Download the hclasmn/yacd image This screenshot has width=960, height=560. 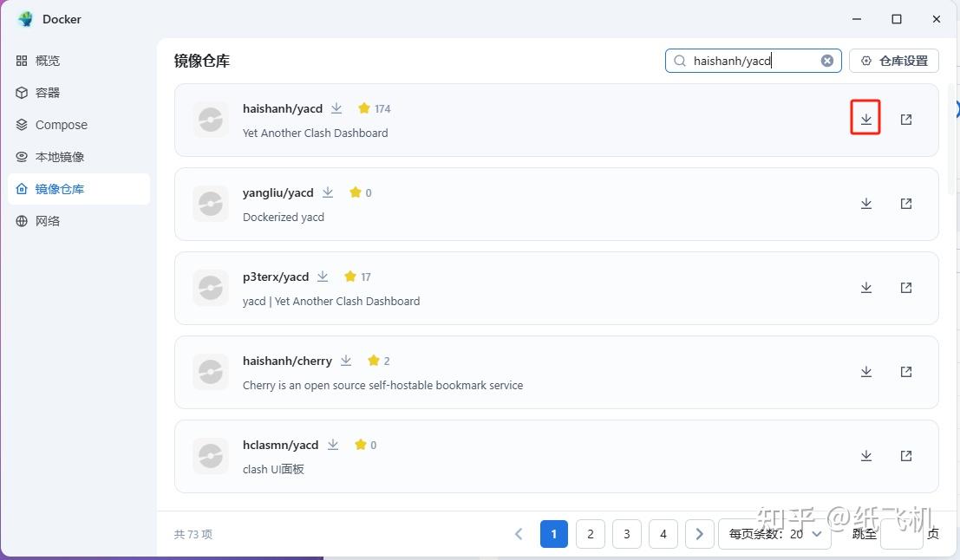point(866,455)
